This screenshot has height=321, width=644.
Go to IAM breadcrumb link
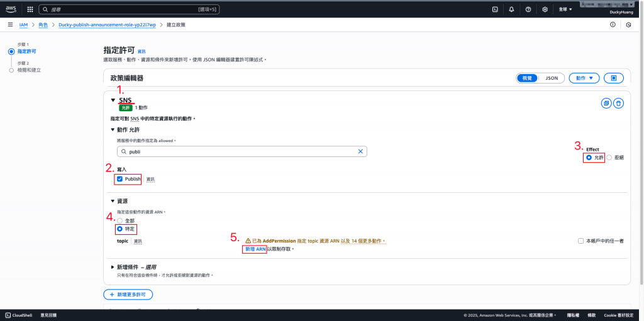pos(23,25)
